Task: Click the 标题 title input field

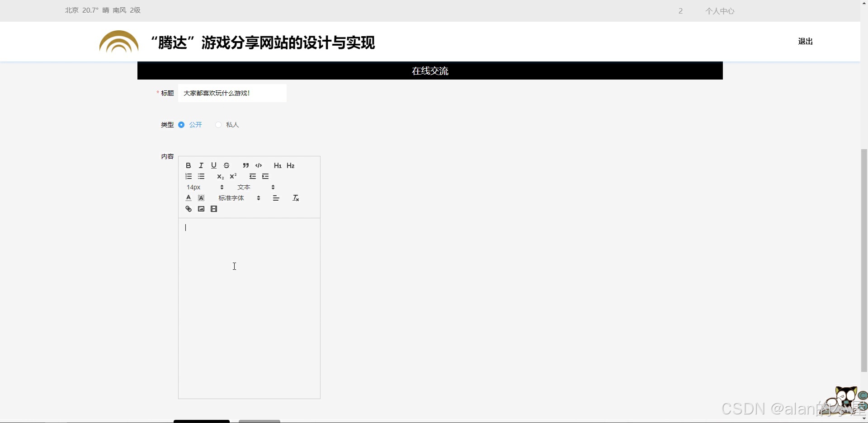Action: pos(232,93)
